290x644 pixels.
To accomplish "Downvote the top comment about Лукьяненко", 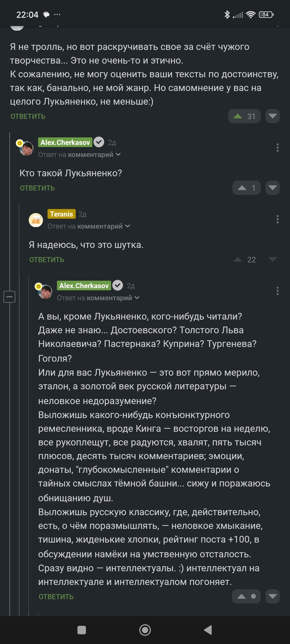I will tap(273, 116).
